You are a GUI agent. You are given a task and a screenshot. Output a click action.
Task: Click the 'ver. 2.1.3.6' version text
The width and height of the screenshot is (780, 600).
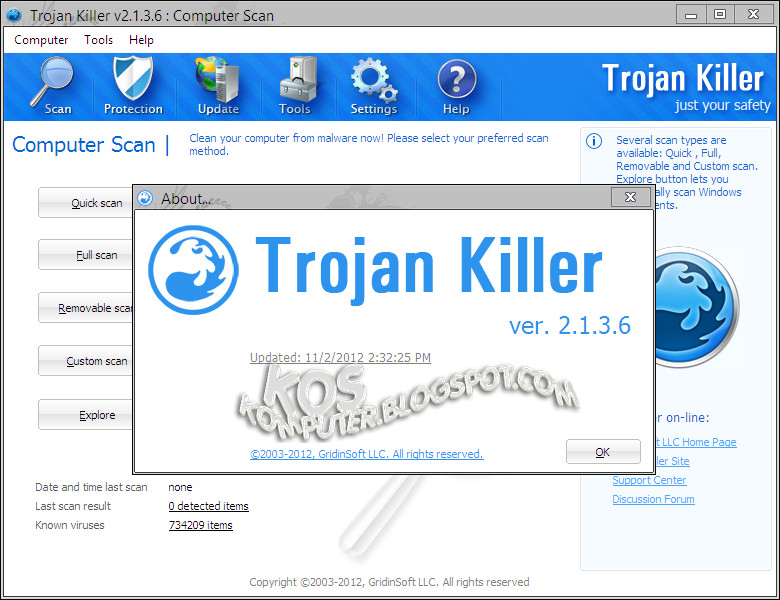pyautogui.click(x=570, y=325)
